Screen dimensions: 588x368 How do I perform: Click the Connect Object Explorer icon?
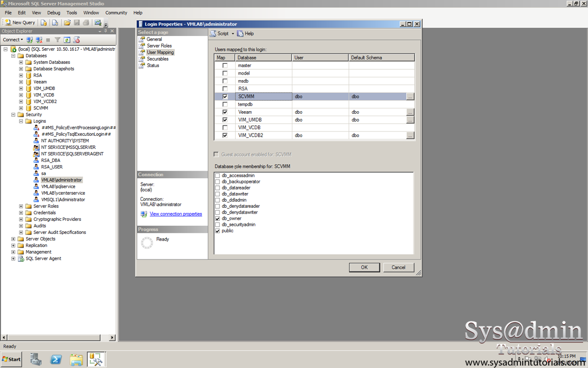click(x=29, y=40)
